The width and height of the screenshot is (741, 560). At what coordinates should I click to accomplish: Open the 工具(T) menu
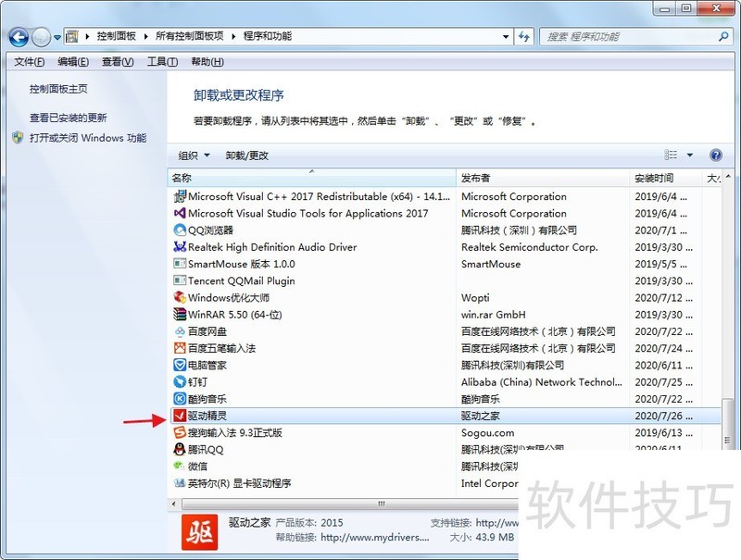[x=163, y=62]
